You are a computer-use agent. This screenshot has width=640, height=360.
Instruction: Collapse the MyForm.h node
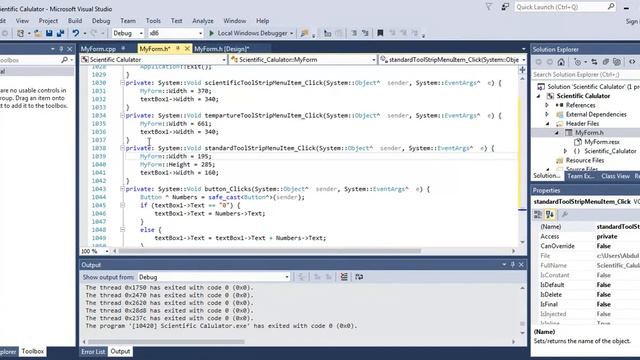point(557,133)
